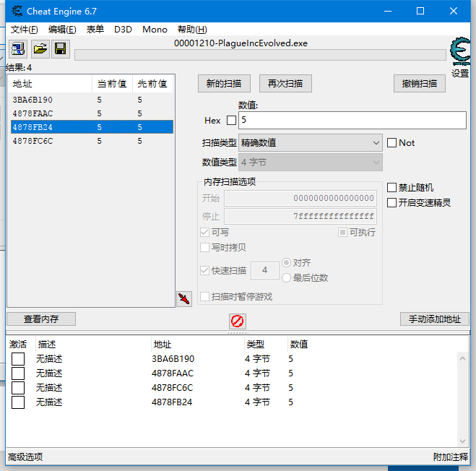Select 对齐 radio button
The width and height of the screenshot is (476, 471).
pos(286,263)
